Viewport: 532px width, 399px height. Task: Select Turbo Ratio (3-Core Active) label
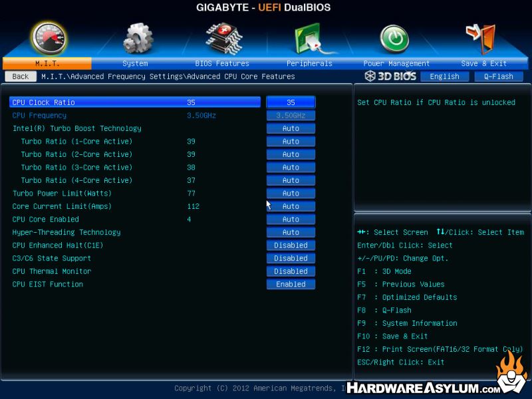pyautogui.click(x=76, y=168)
